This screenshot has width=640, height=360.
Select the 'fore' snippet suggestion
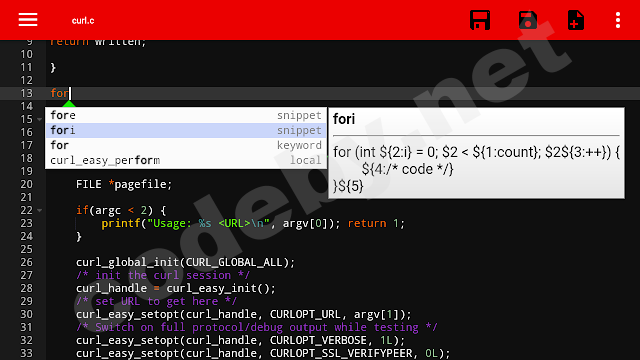[x=186, y=116]
